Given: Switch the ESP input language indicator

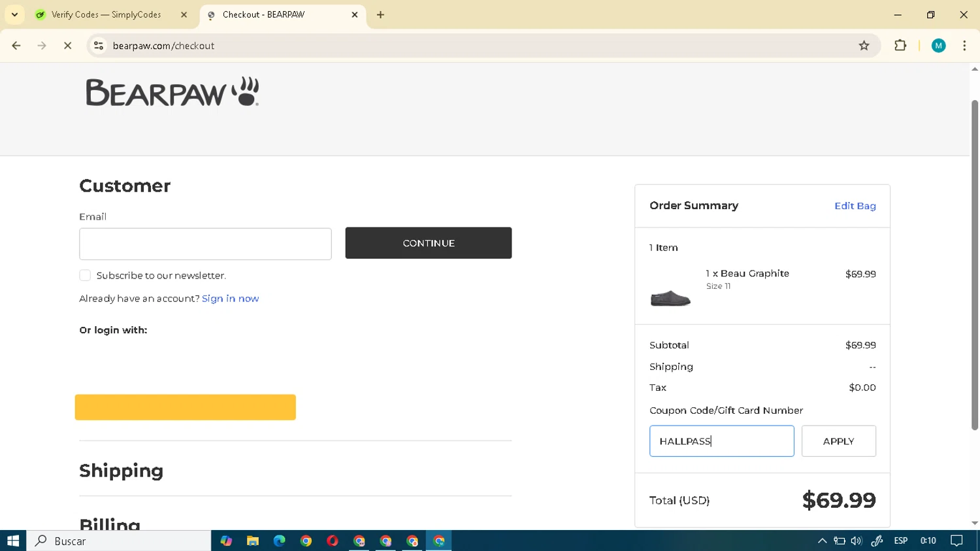Looking at the screenshot, I should [901, 541].
